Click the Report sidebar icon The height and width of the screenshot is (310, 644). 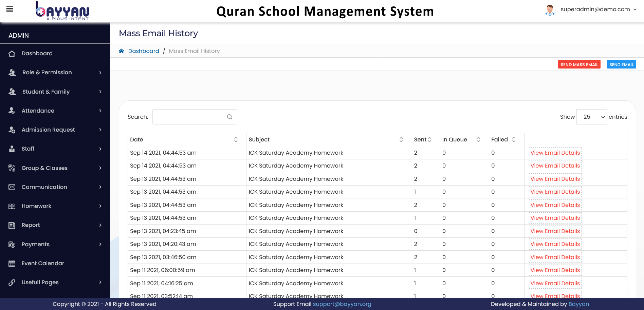click(x=12, y=225)
